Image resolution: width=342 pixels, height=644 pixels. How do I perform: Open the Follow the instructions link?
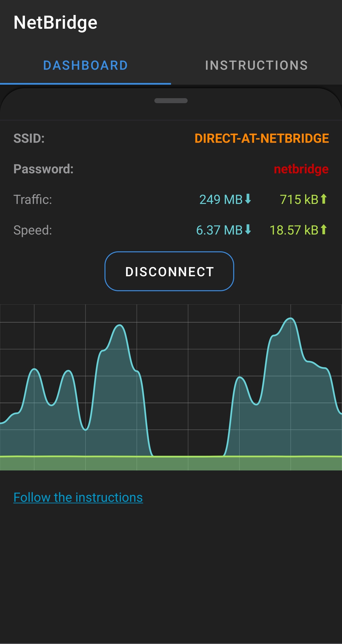click(78, 497)
